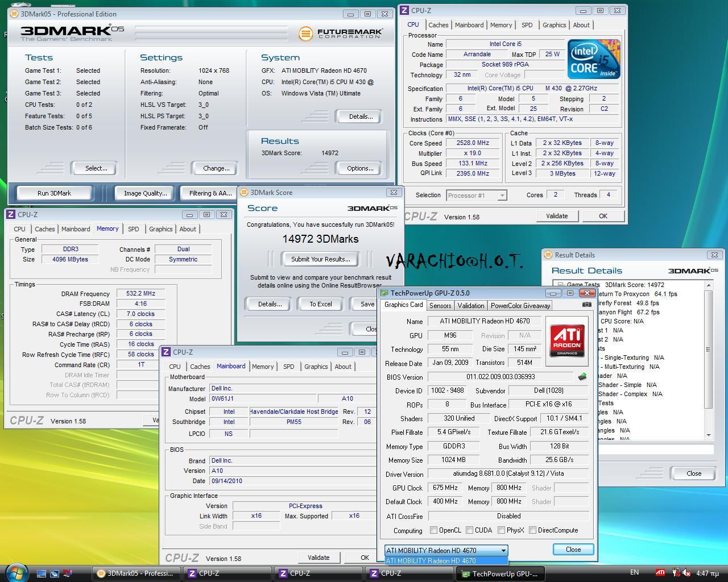Click the Futuremark logo in 3DMark05
This screenshot has width=728, height=582.
click(x=341, y=34)
